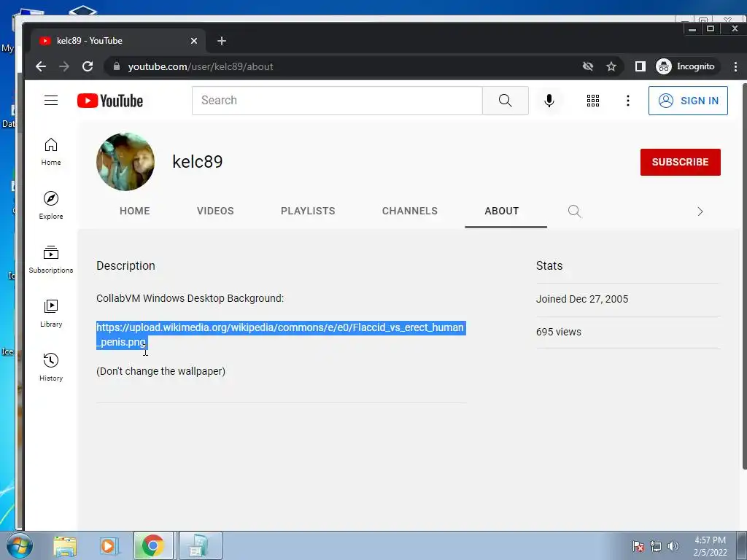Image resolution: width=747 pixels, height=560 pixels.
Task: Click the Description heading
Action: point(125,265)
